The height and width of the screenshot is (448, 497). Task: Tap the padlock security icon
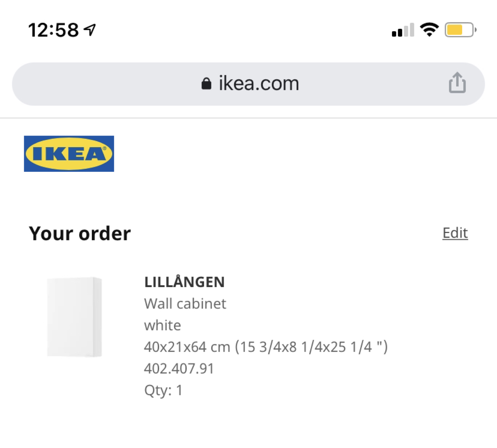tap(206, 84)
